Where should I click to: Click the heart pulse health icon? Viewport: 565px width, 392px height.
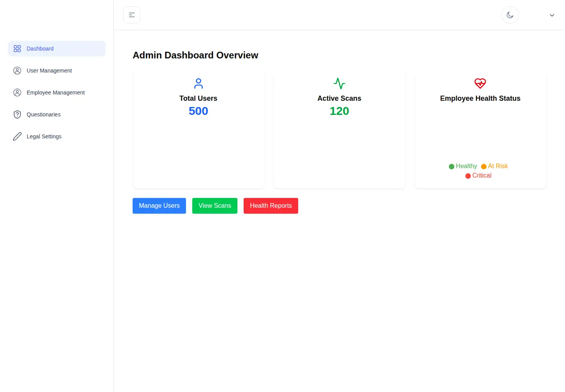click(480, 83)
